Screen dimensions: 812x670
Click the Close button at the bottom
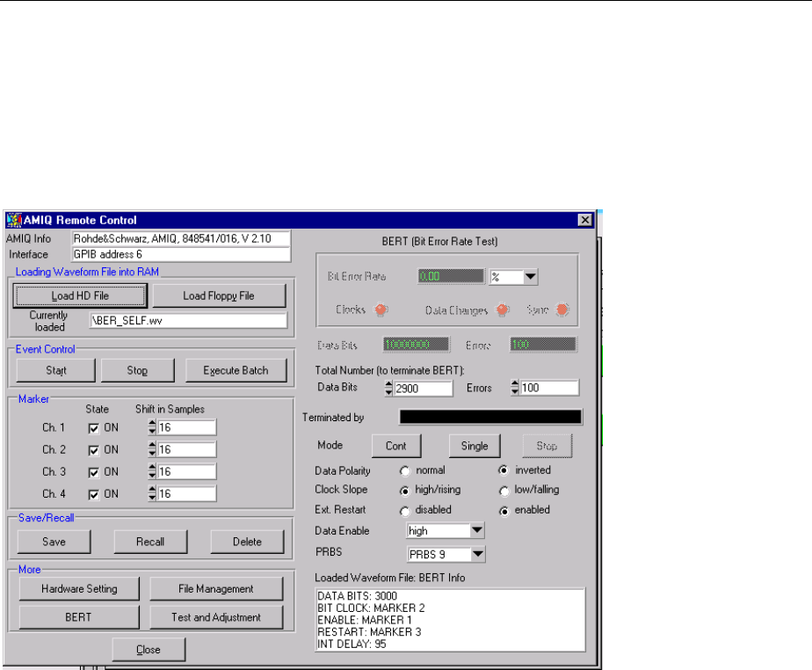tap(149, 649)
